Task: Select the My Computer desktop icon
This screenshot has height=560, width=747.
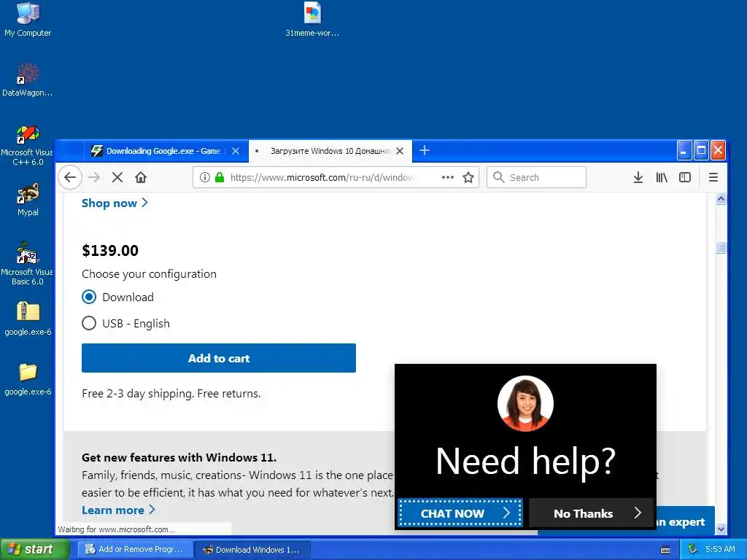Action: [x=28, y=20]
